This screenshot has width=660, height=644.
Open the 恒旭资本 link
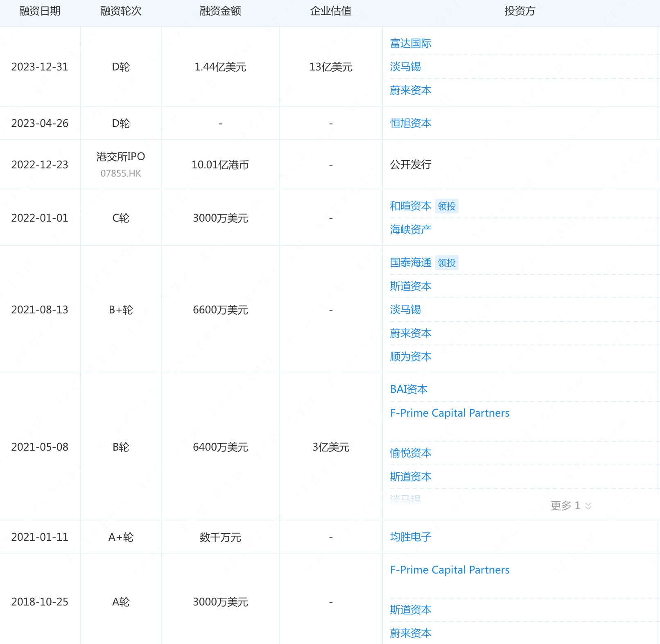410,123
